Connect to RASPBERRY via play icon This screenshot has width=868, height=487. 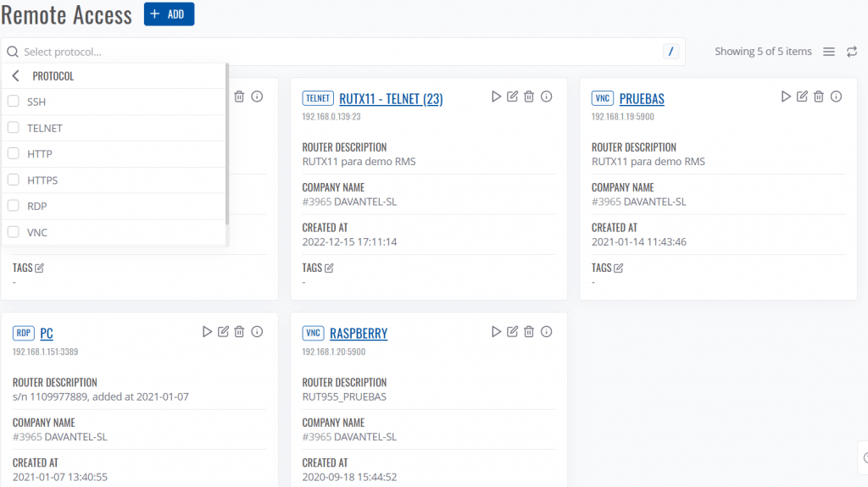tap(496, 331)
